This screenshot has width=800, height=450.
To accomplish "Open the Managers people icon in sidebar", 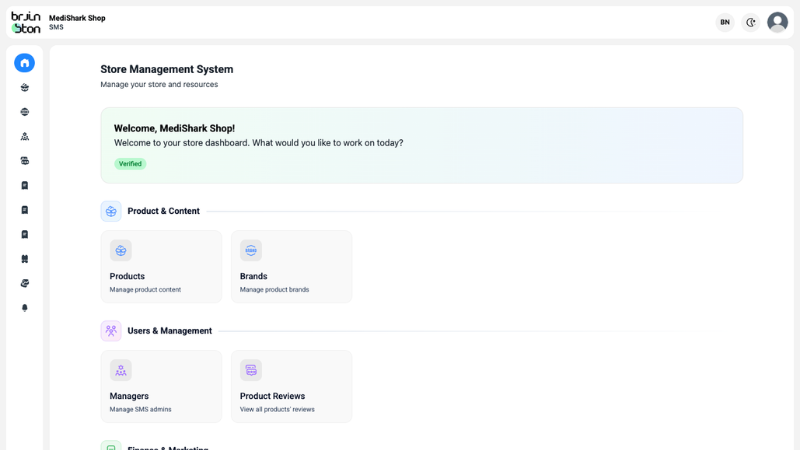I will point(24,136).
